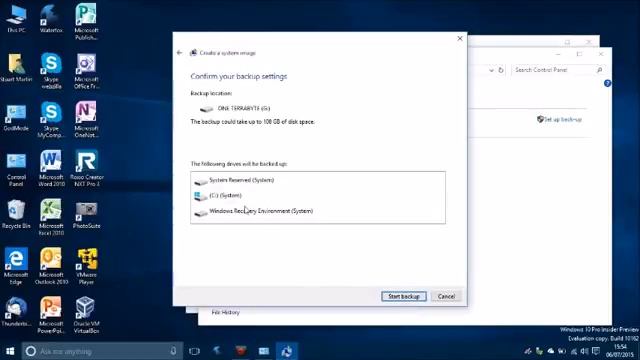Launch Waterfox from the desktop
The image size is (640, 360).
point(51,19)
